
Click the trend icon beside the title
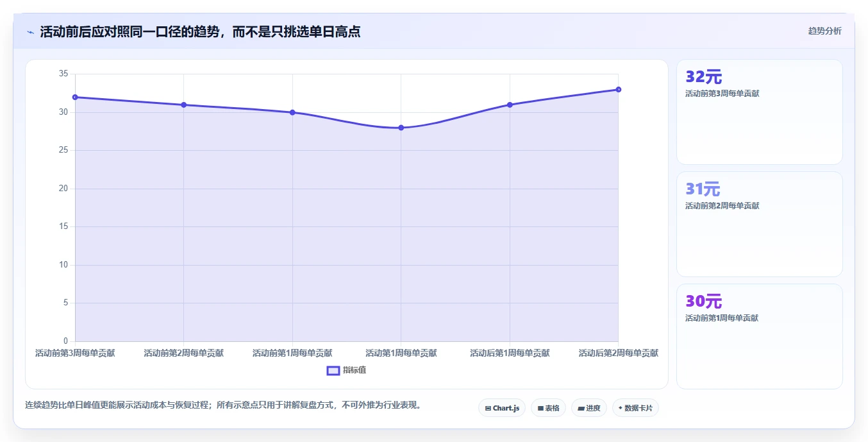click(31, 32)
